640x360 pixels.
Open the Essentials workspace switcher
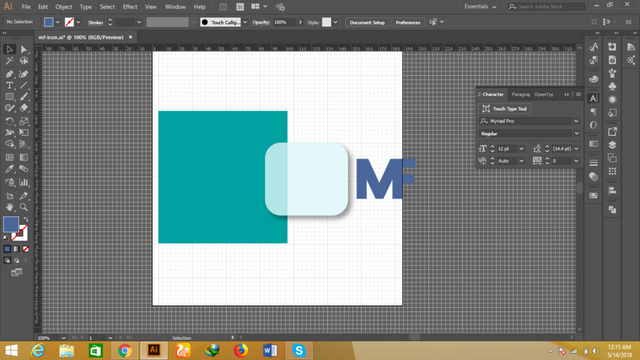click(480, 7)
